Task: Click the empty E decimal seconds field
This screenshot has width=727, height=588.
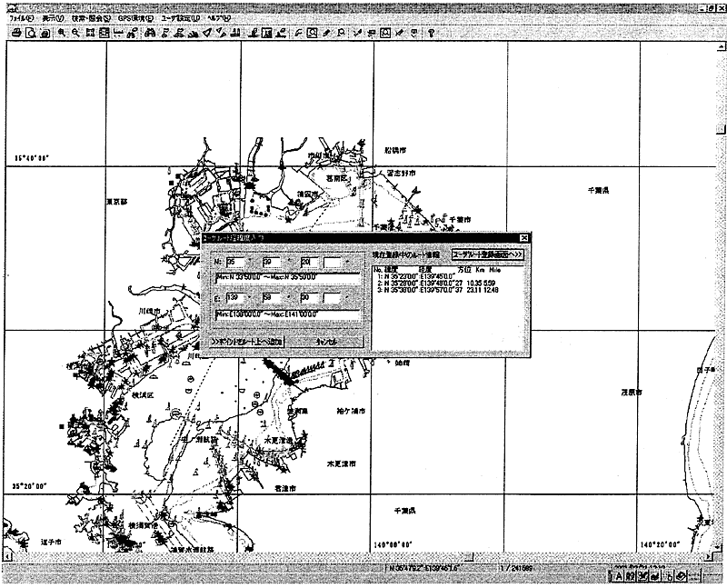Action: pos(332,298)
